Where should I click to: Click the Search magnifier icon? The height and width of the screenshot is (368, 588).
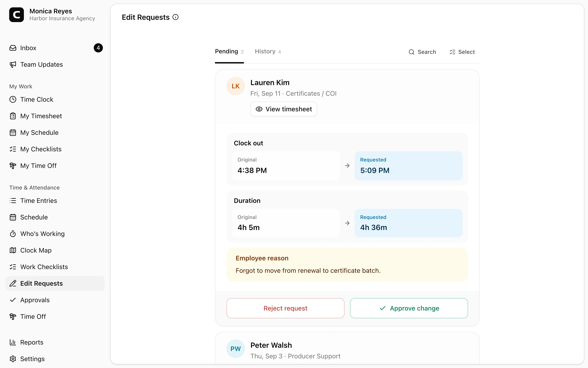(x=412, y=52)
